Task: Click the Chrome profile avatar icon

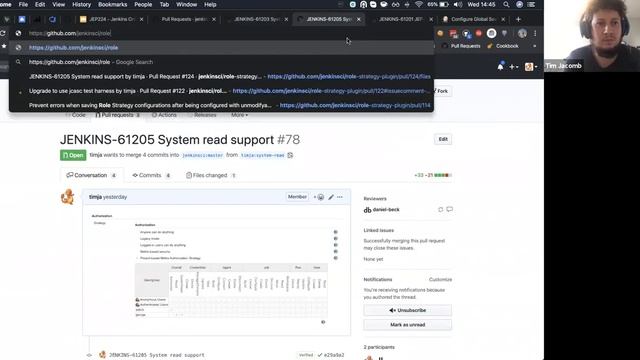Action: (x=522, y=33)
